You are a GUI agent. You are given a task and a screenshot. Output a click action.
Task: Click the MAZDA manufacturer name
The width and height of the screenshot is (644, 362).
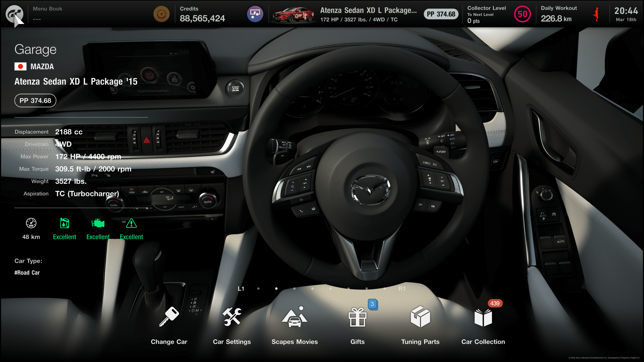point(42,67)
